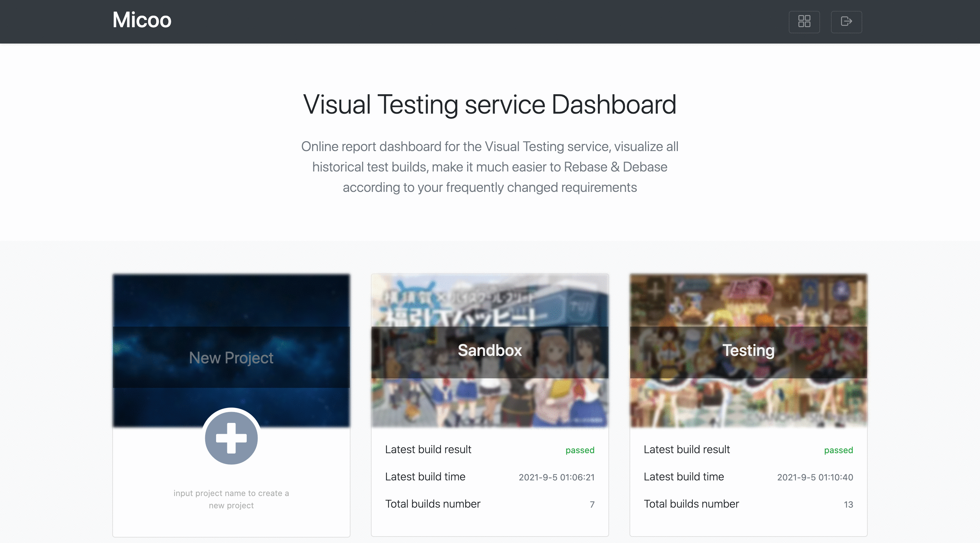Click Testing latest build time 01:10:40
The image size is (980, 543).
click(815, 477)
